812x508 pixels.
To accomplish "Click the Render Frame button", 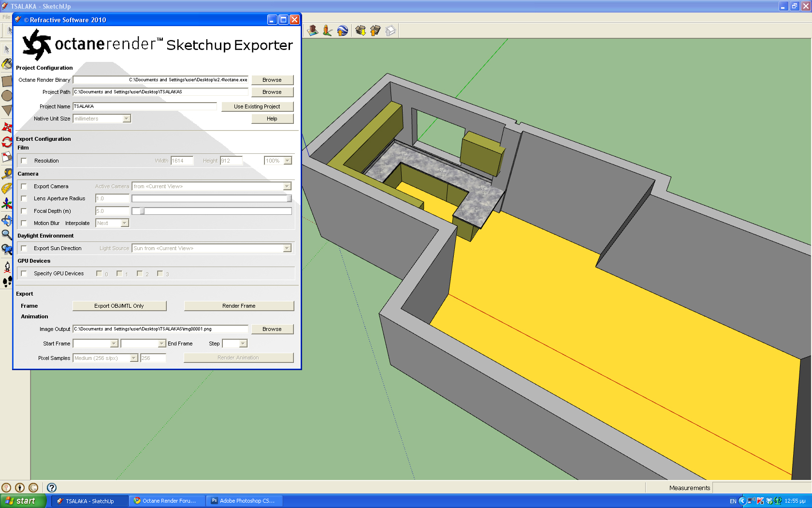I will coord(239,306).
